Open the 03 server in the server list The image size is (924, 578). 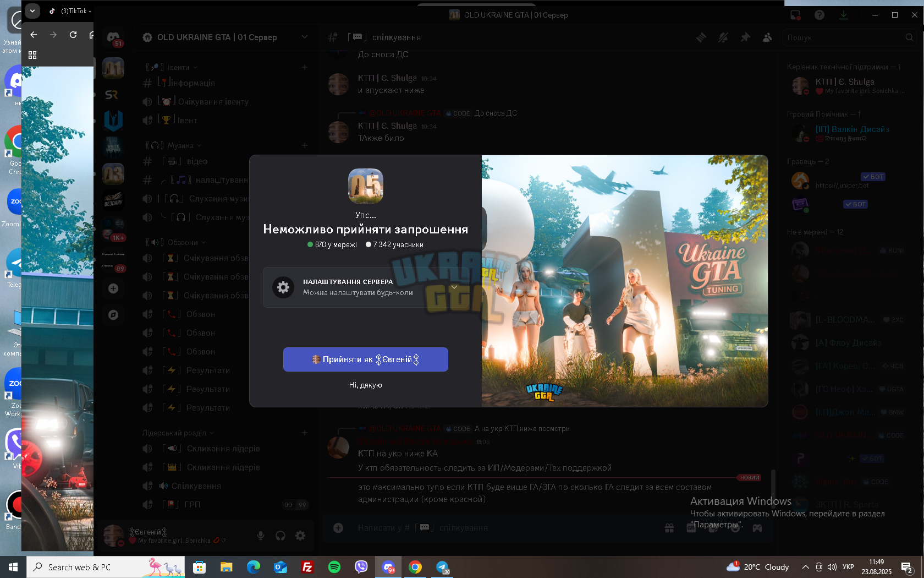[113, 174]
